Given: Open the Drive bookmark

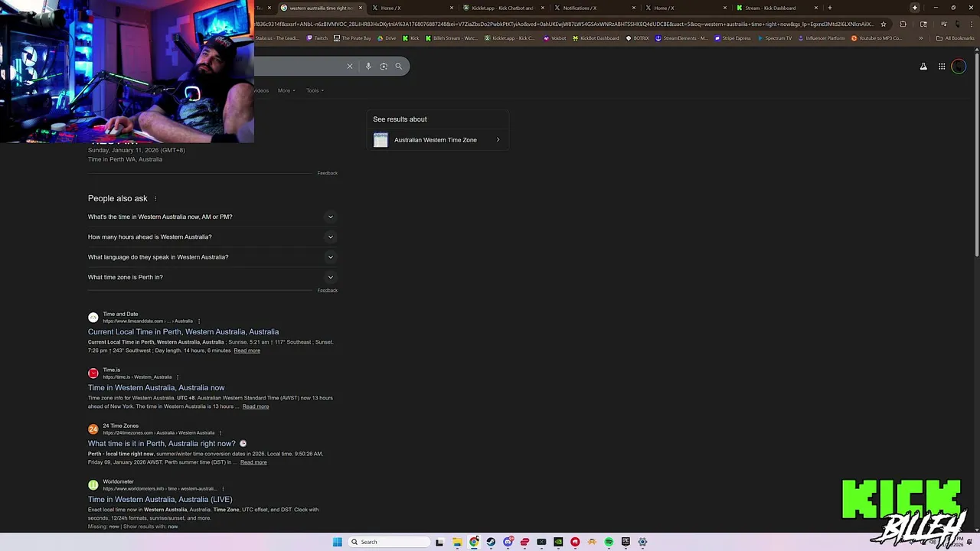Looking at the screenshot, I should pyautogui.click(x=387, y=38).
